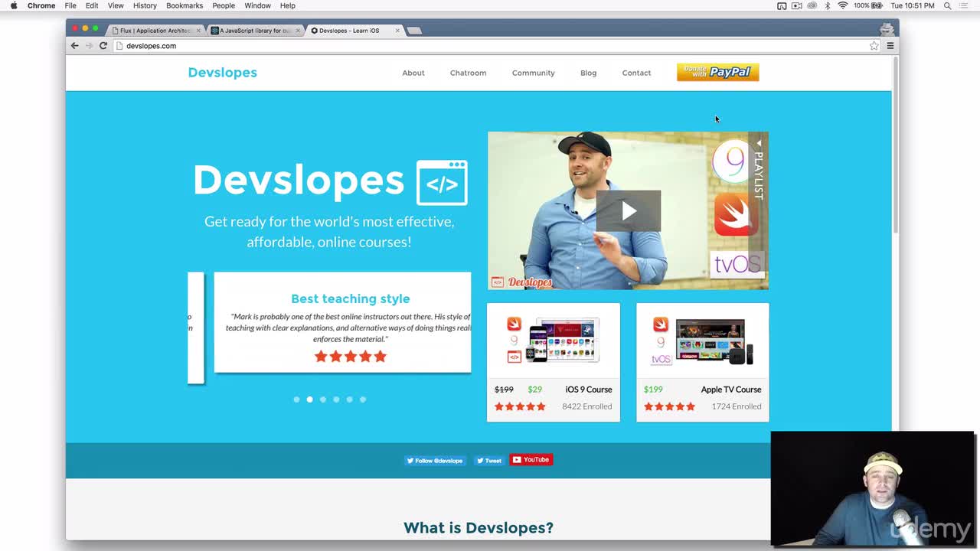Play the Devslopes intro video

pos(629,210)
